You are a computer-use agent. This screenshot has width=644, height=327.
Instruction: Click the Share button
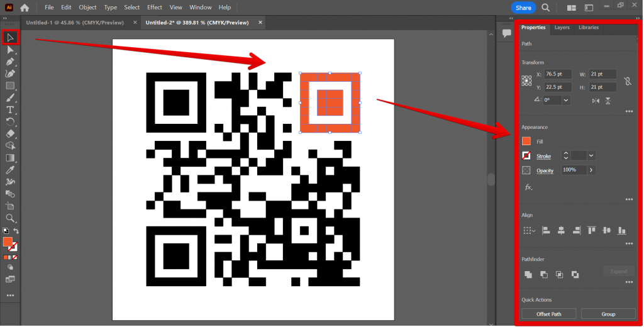tap(523, 8)
